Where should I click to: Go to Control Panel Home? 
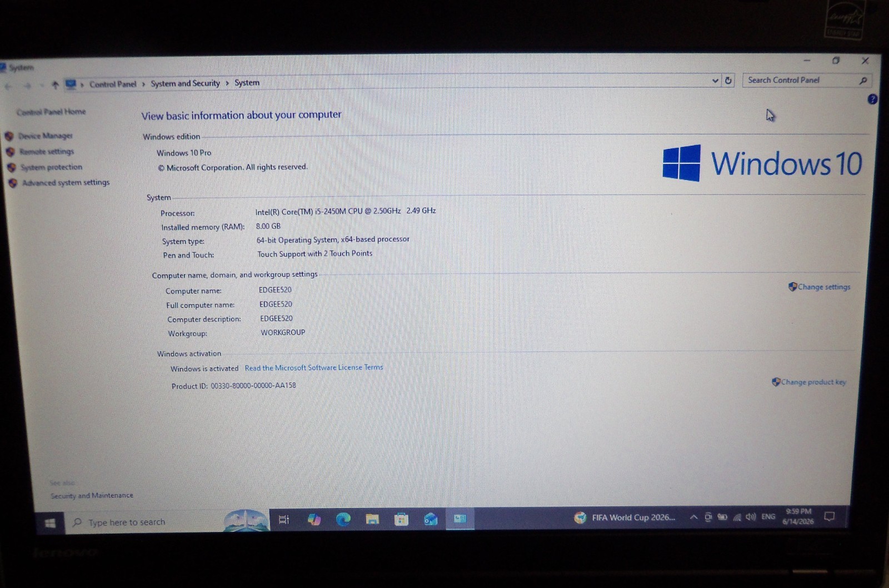point(51,112)
